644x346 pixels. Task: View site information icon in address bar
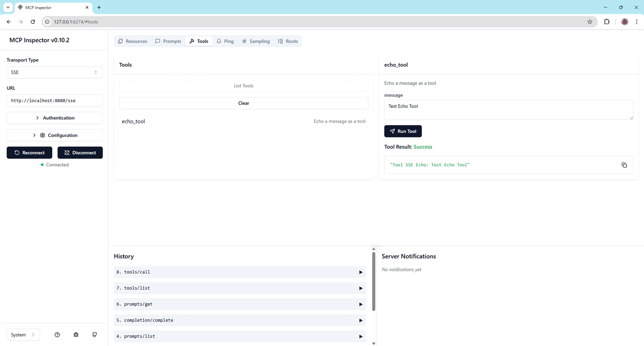click(47, 22)
